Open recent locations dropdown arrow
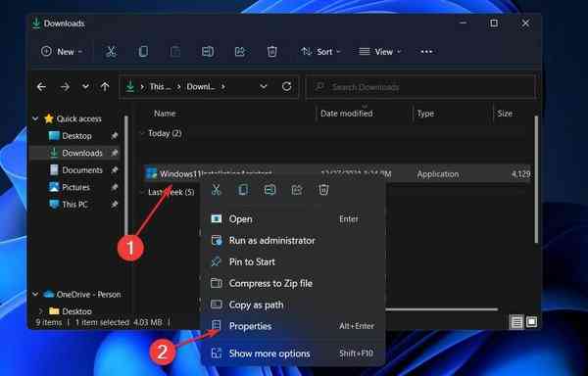The width and height of the screenshot is (588, 376). click(86, 87)
